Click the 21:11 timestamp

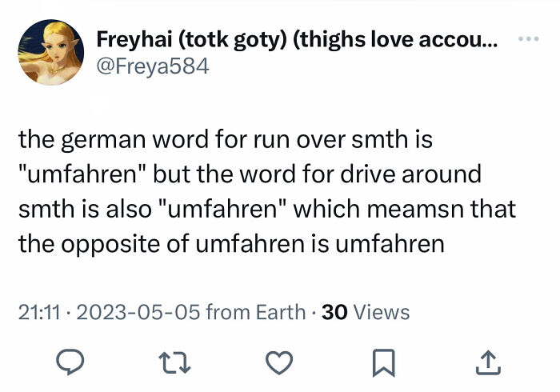pos(37,312)
